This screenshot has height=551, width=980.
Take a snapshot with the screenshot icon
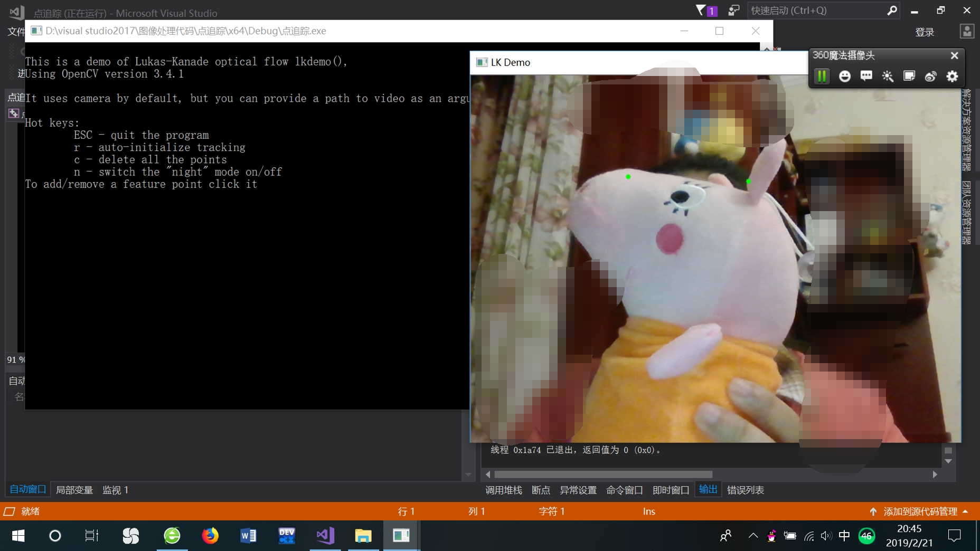[909, 77]
